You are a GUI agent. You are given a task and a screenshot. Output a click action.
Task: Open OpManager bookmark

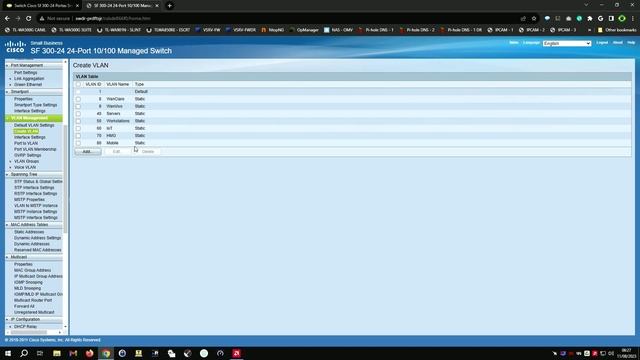click(304, 30)
